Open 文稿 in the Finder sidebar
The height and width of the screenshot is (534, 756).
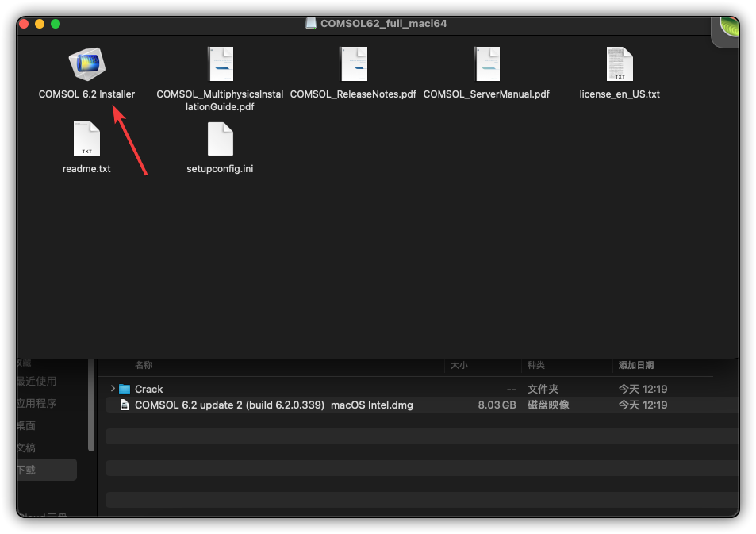[26, 448]
